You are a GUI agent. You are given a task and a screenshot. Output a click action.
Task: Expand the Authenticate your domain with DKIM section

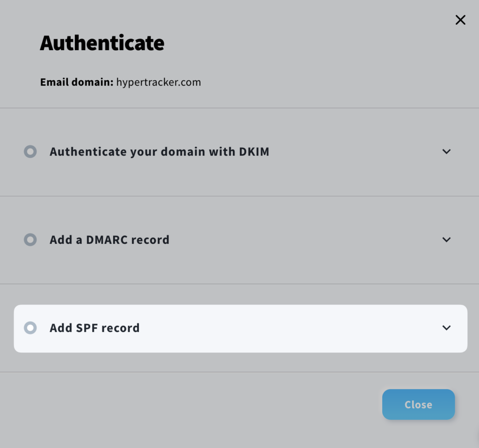pos(159,152)
